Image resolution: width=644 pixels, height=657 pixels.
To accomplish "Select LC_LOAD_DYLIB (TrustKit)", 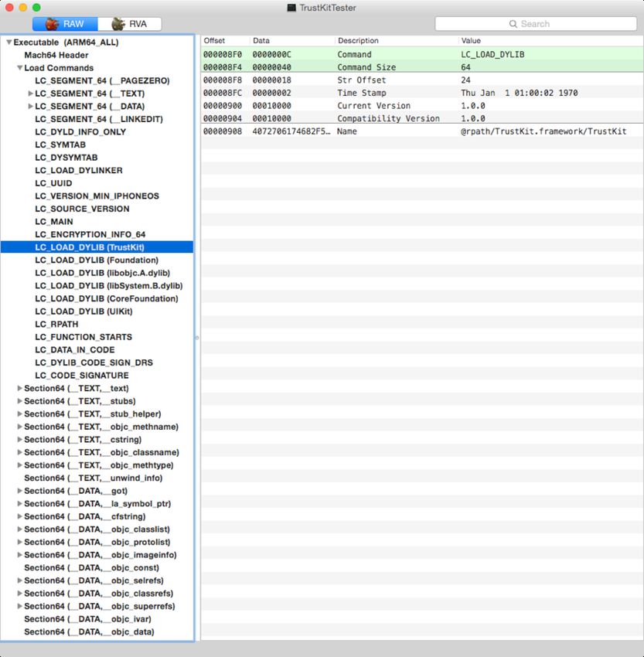I will coord(97,247).
